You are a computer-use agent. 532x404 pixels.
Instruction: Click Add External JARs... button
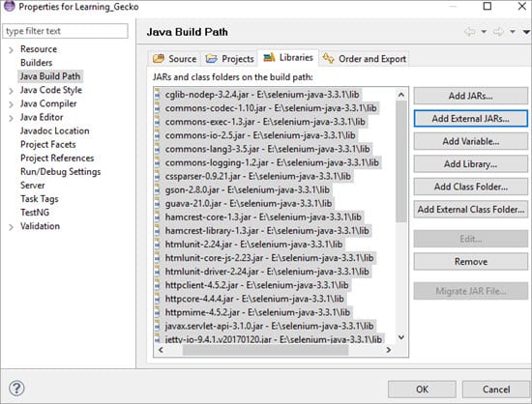[x=470, y=119]
